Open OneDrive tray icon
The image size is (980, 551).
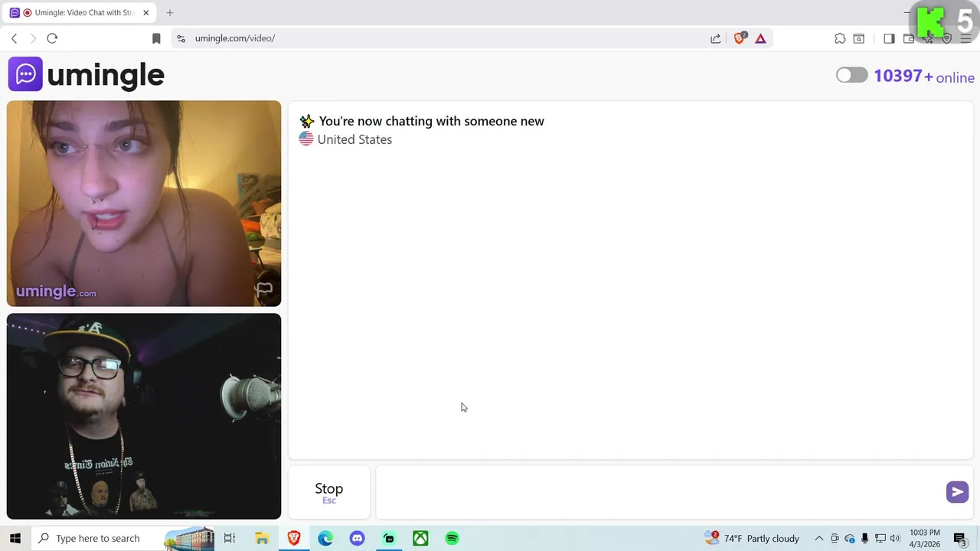(850, 538)
